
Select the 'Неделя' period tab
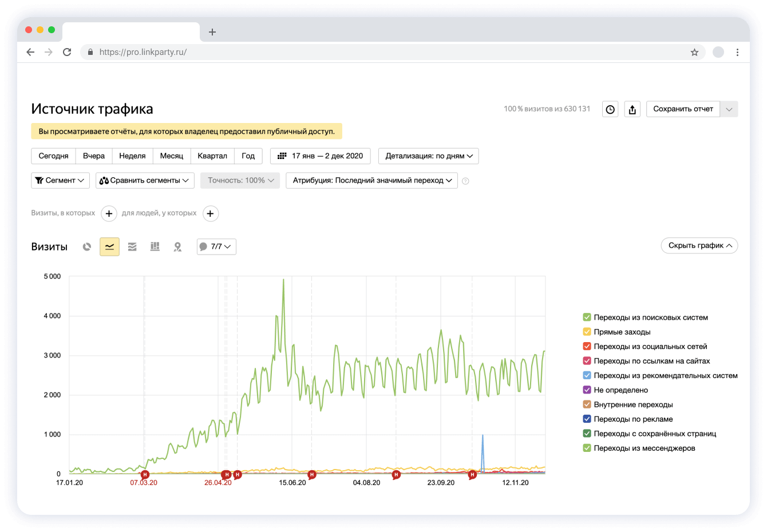coord(132,156)
